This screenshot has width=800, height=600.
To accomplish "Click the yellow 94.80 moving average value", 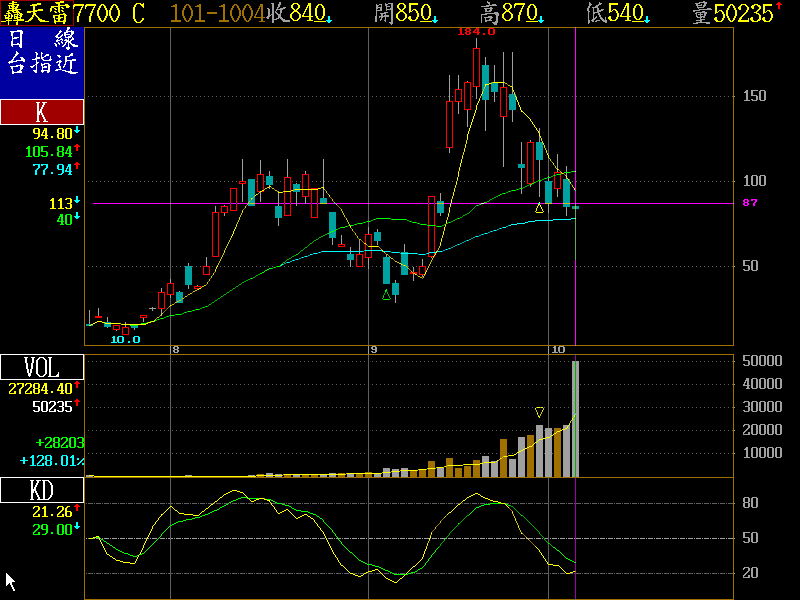I will pos(52,133).
